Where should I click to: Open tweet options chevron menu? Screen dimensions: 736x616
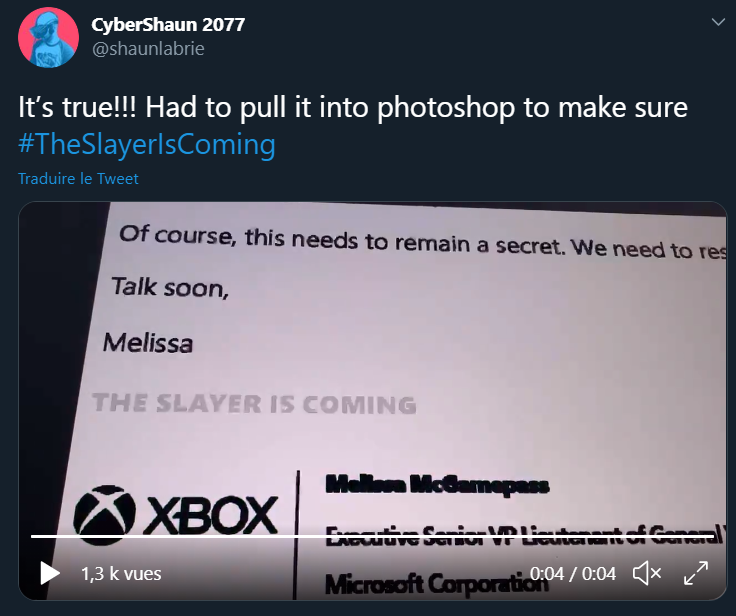(x=718, y=22)
